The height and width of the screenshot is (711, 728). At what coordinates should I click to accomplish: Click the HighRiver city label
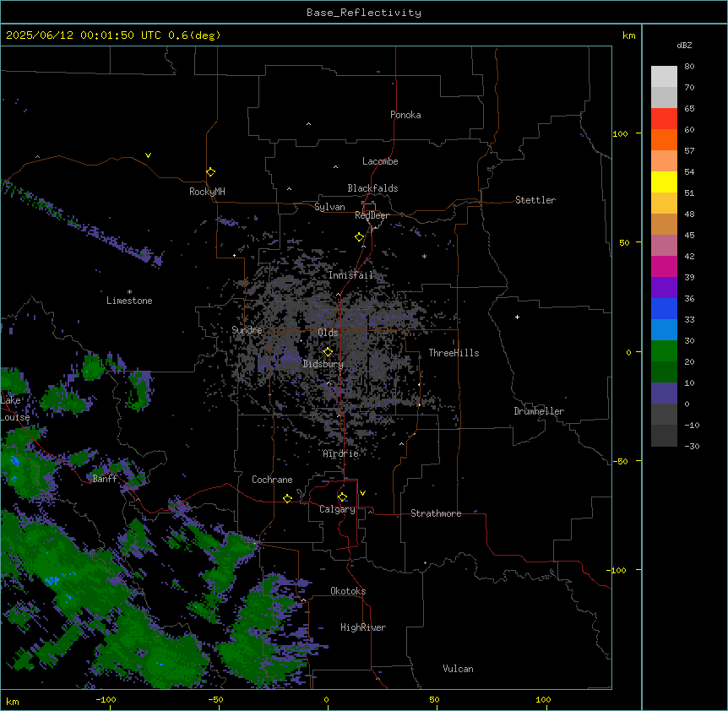tap(363, 627)
